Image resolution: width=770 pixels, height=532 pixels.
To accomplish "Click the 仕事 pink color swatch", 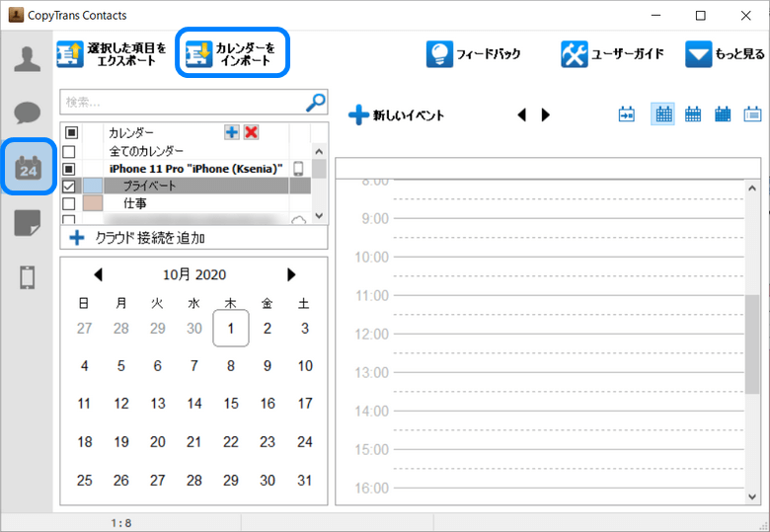I will [x=93, y=203].
